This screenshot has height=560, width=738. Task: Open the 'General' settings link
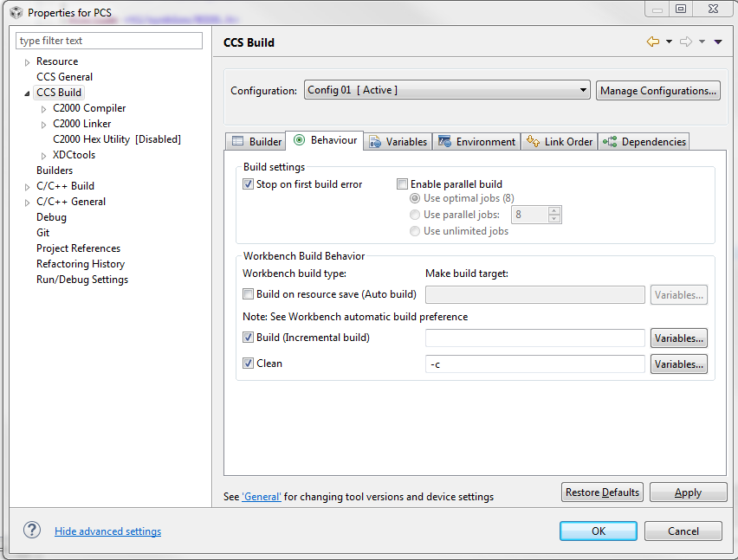tap(262, 497)
